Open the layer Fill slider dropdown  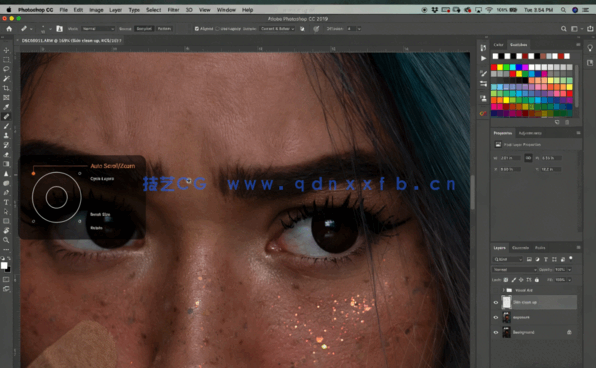(569, 280)
